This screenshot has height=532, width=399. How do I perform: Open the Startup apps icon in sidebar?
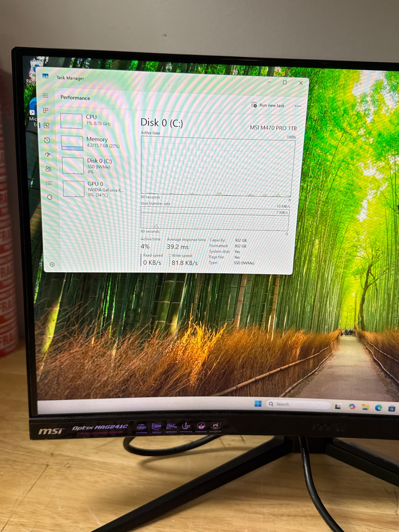pos(48,155)
